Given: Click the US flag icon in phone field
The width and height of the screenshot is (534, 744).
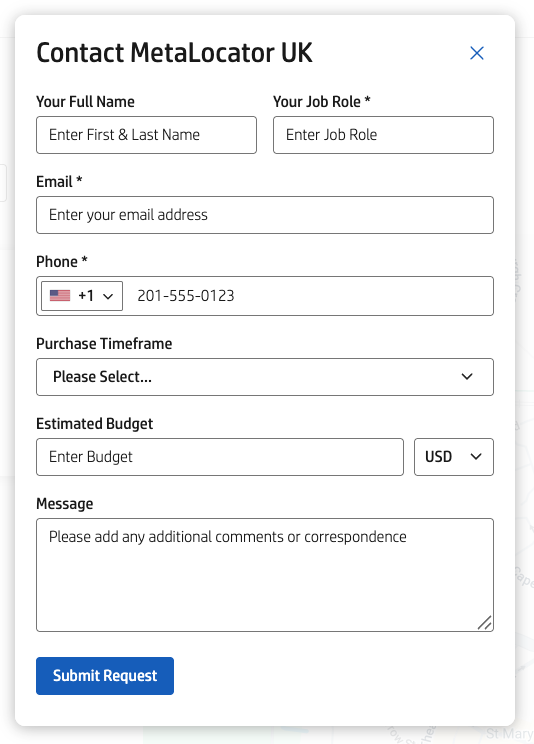Looking at the screenshot, I should tap(60, 296).
